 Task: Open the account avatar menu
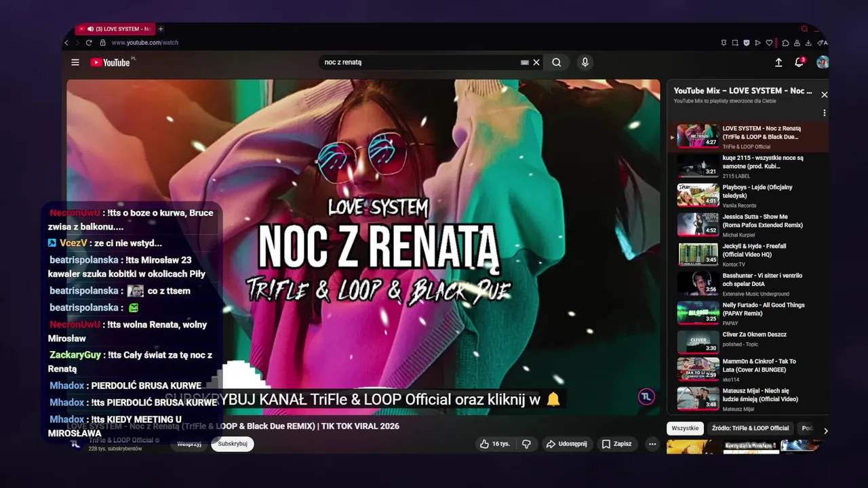tap(823, 62)
